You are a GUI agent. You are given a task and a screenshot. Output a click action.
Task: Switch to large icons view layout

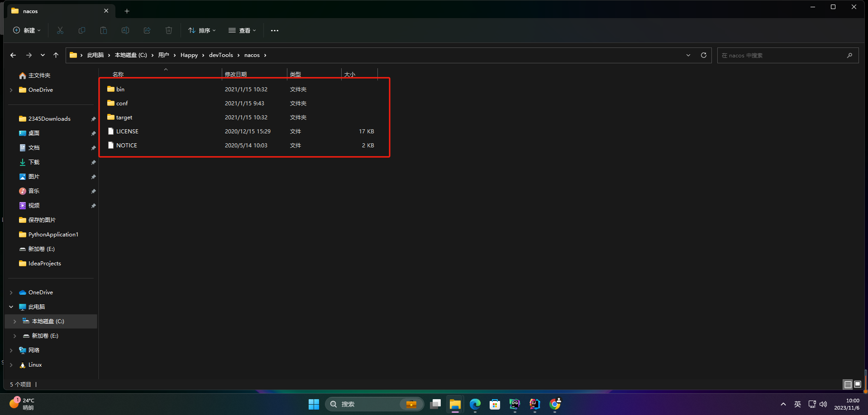point(858,384)
